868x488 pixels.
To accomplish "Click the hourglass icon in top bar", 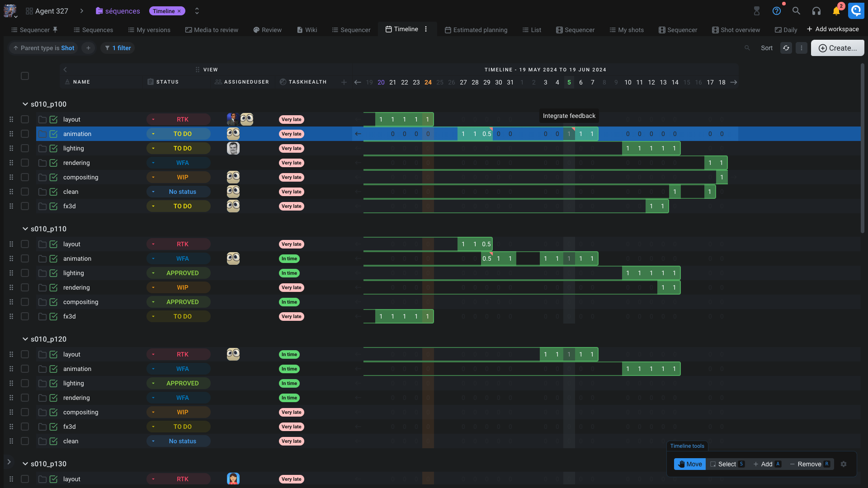I will (x=756, y=11).
